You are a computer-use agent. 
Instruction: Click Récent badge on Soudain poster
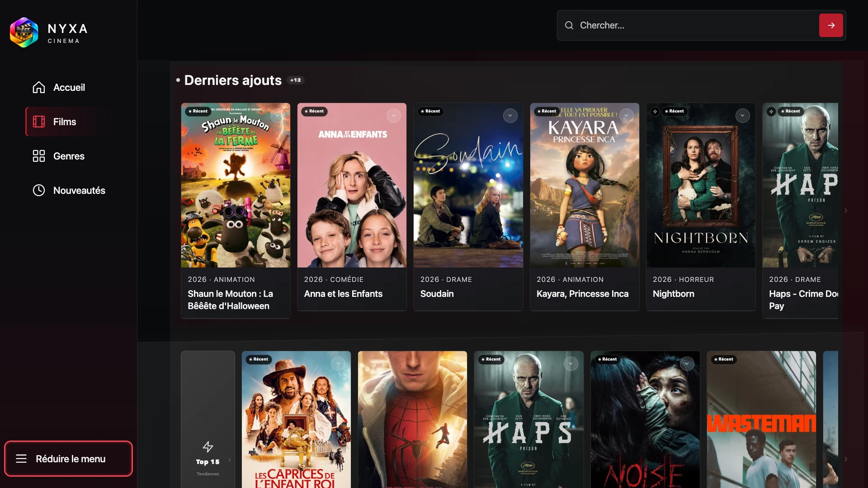pyautogui.click(x=430, y=111)
